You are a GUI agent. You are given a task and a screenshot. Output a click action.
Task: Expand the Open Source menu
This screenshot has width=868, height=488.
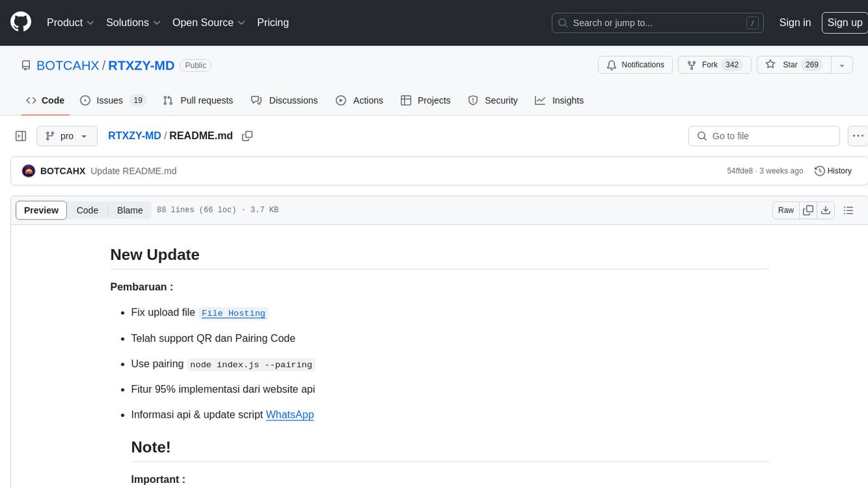[x=209, y=22]
